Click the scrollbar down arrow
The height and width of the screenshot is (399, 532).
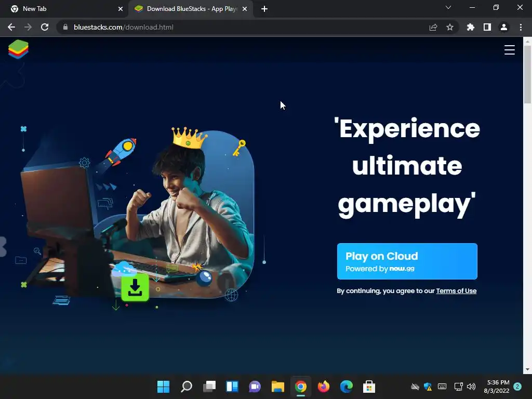coord(527,369)
